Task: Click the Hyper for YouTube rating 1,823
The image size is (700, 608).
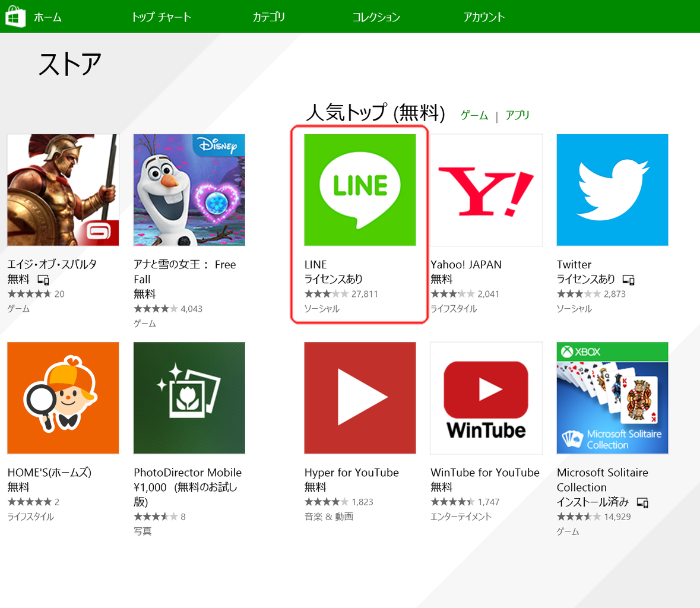Action: [x=339, y=502]
